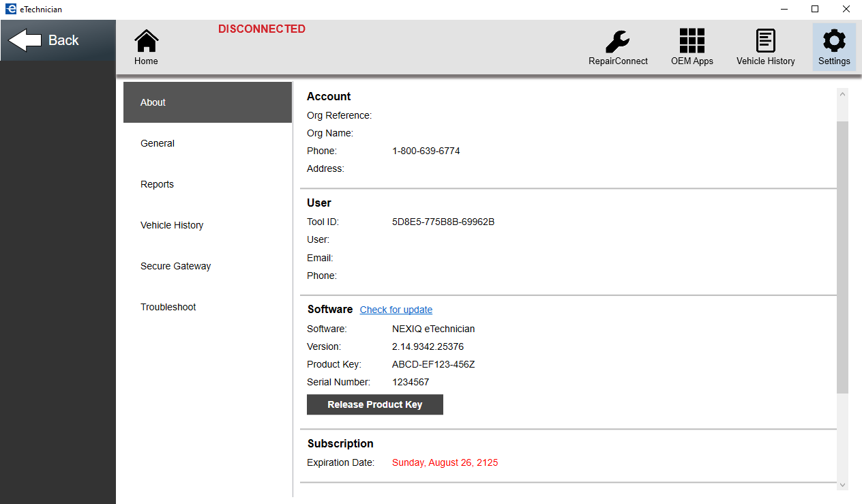Click the Settings gear icon
The image size is (862, 504).
click(x=834, y=42)
